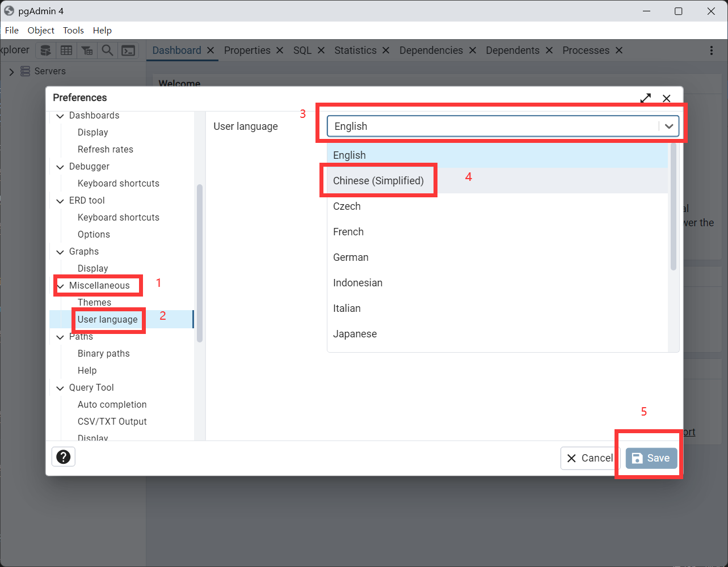The width and height of the screenshot is (728, 567).
Task: Open the Search Objects magnifier icon
Action: coord(107,50)
